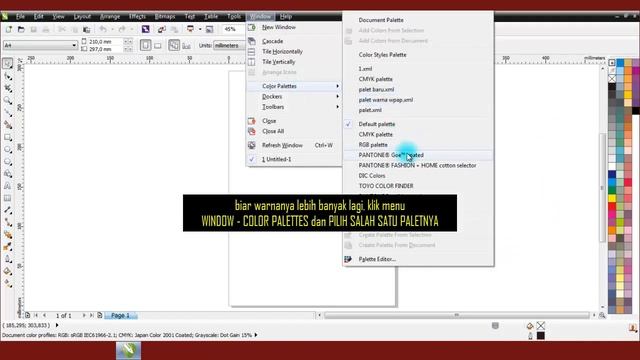Select the Dimension tool in toolbox

(x=8, y=210)
